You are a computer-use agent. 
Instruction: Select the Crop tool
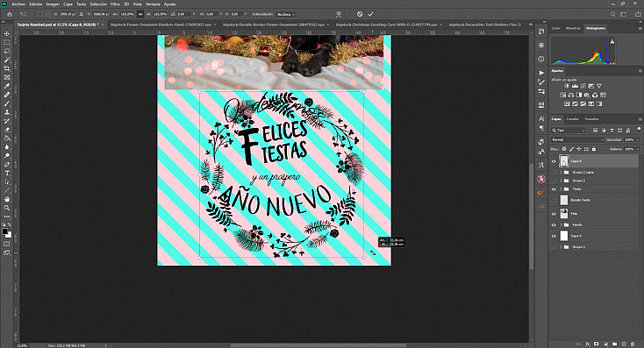click(x=6, y=68)
